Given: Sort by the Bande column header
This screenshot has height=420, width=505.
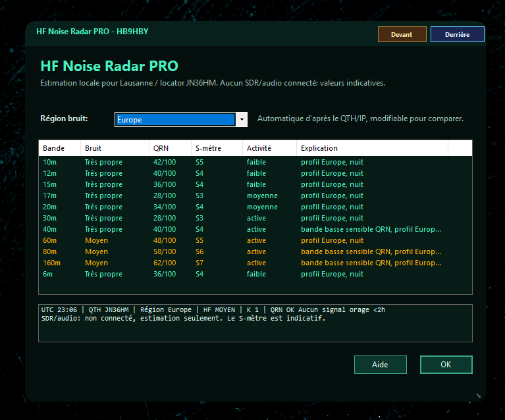Looking at the screenshot, I should 59,148.
